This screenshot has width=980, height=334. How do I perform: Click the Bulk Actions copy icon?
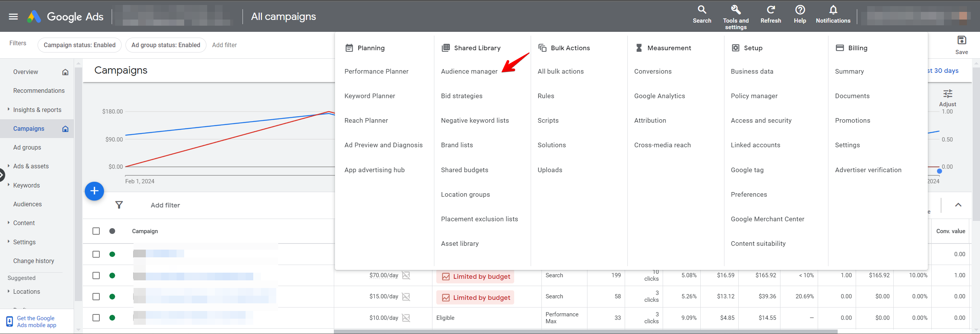point(542,48)
